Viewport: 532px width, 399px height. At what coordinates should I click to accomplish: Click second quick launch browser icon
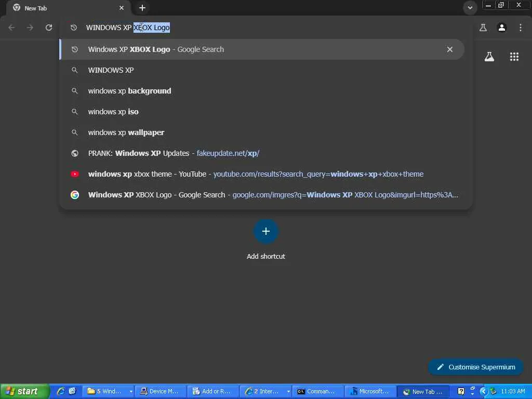point(72,391)
